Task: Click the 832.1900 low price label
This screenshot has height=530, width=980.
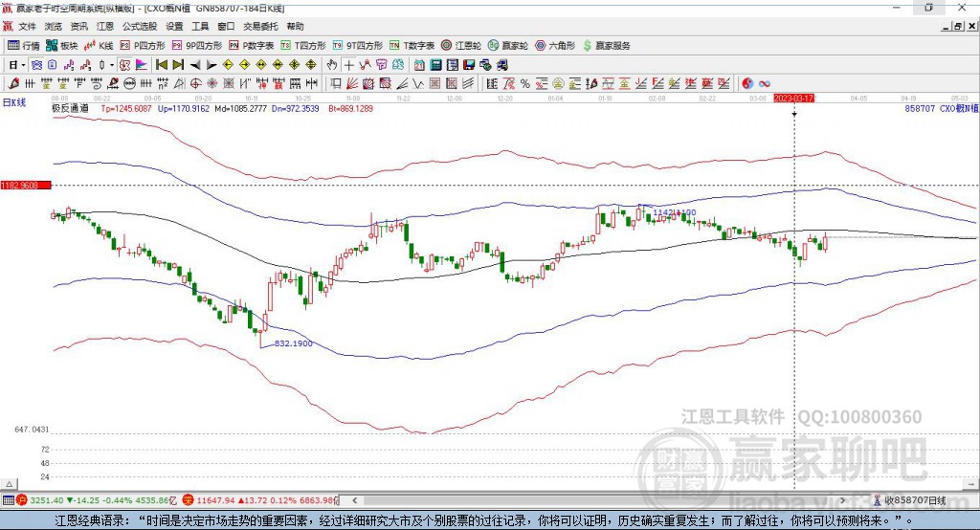Action: point(293,343)
